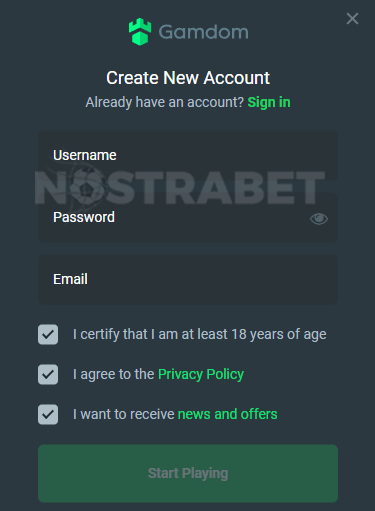Click the Gamdom wordmark text
Screen dimensions: 375x511
(x=203, y=32)
